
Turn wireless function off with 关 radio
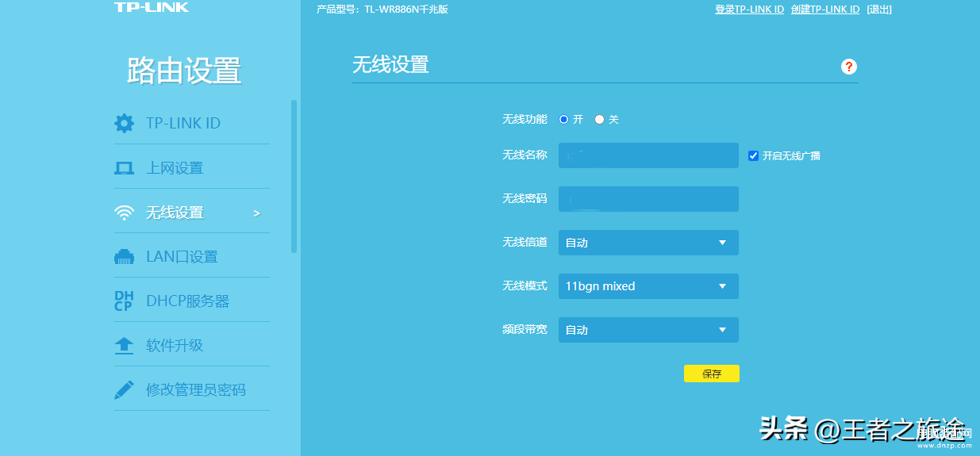point(599,119)
